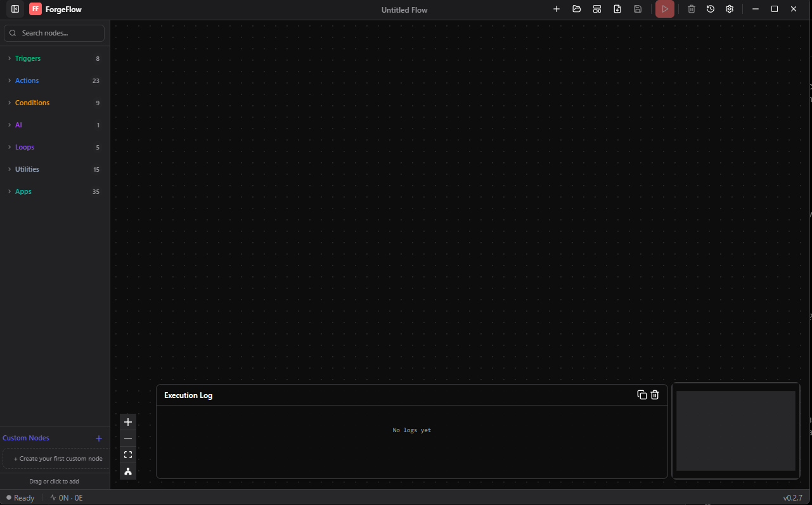Export the flow file
Screen dimensions: 812x505
pos(617,9)
